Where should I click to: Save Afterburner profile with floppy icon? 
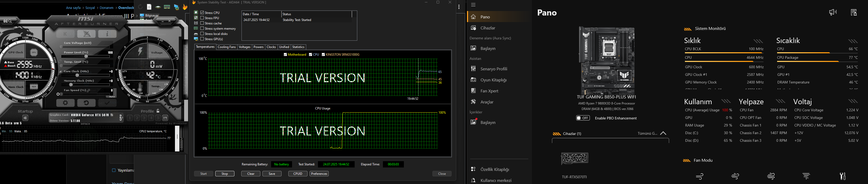(x=165, y=118)
